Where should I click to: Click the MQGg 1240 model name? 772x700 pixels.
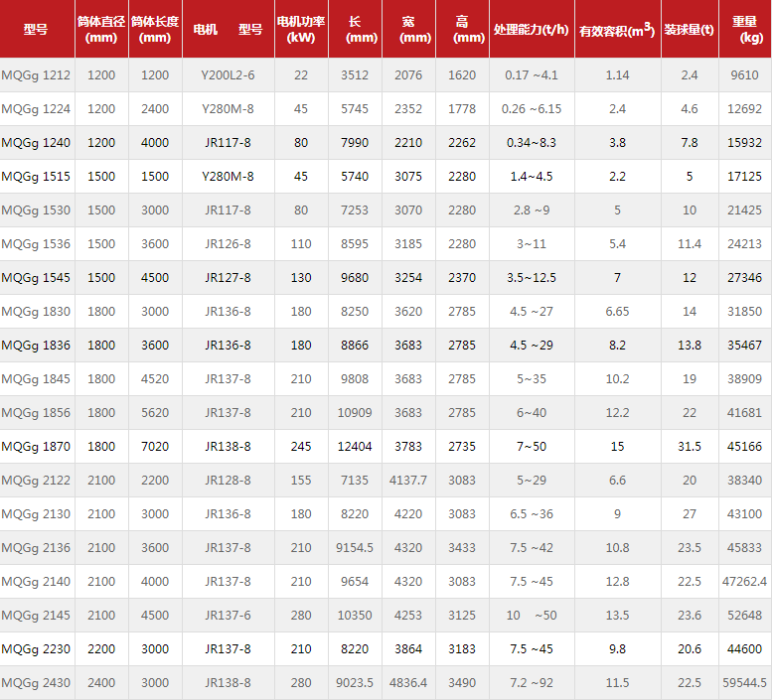coord(36,143)
